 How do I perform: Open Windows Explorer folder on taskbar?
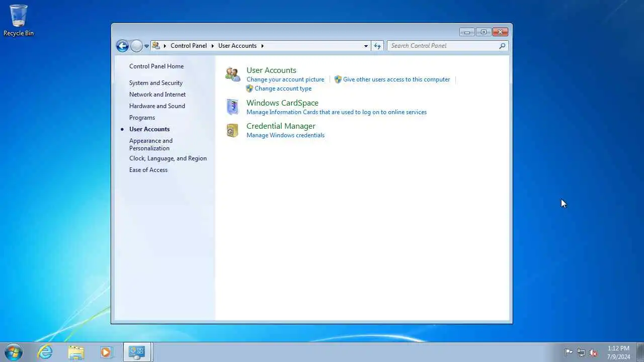click(x=76, y=352)
